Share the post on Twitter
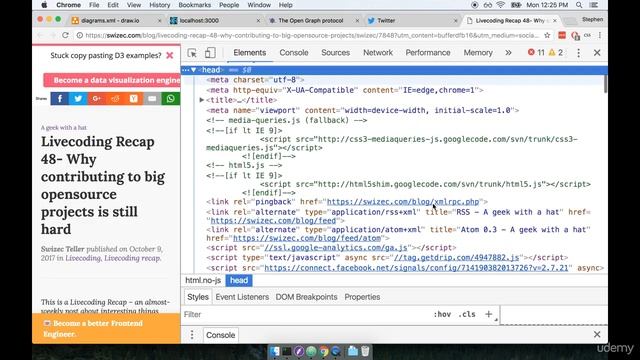The height and width of the screenshot is (360, 640). click(x=78, y=98)
